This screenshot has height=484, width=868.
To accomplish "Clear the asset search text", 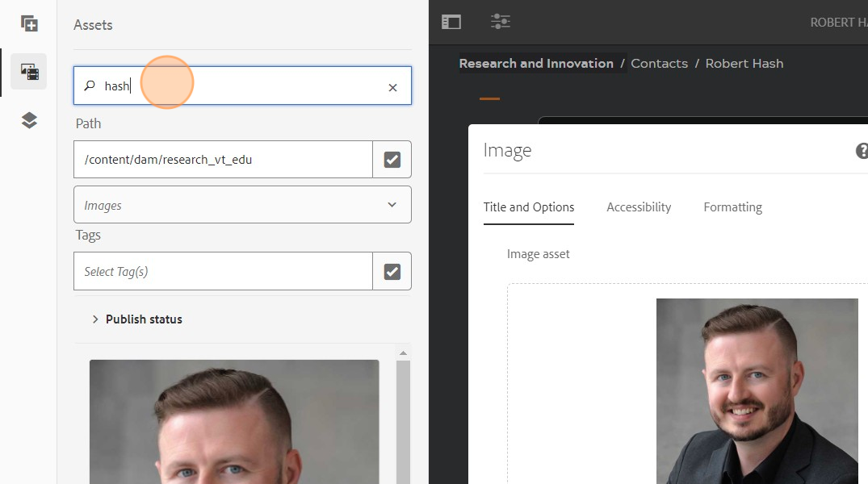I will [x=392, y=87].
